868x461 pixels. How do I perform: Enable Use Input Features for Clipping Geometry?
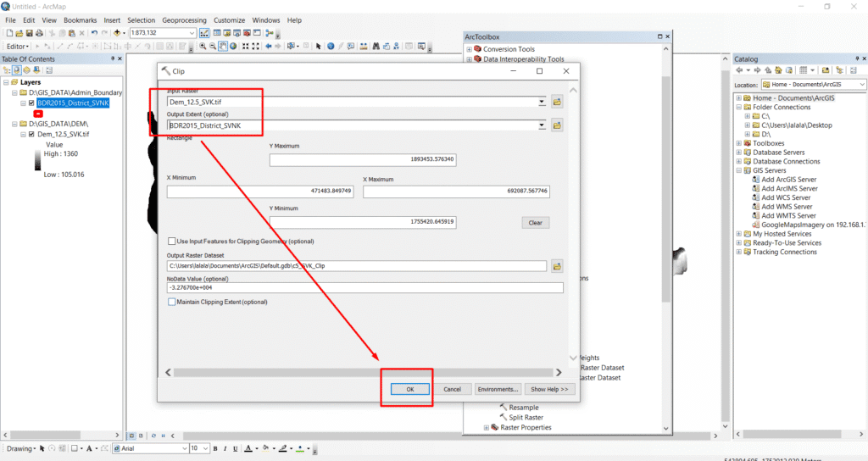point(171,242)
